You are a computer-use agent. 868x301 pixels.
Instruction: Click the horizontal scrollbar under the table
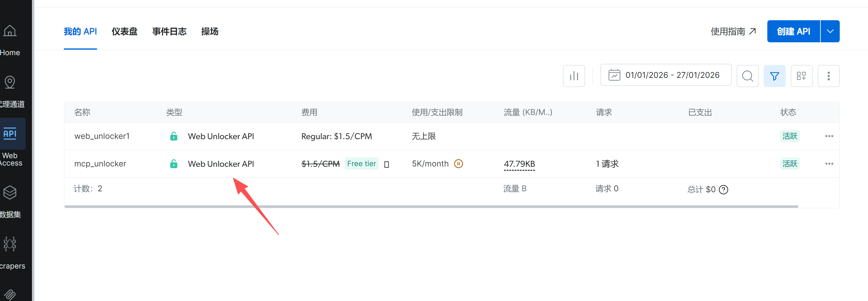(431, 206)
